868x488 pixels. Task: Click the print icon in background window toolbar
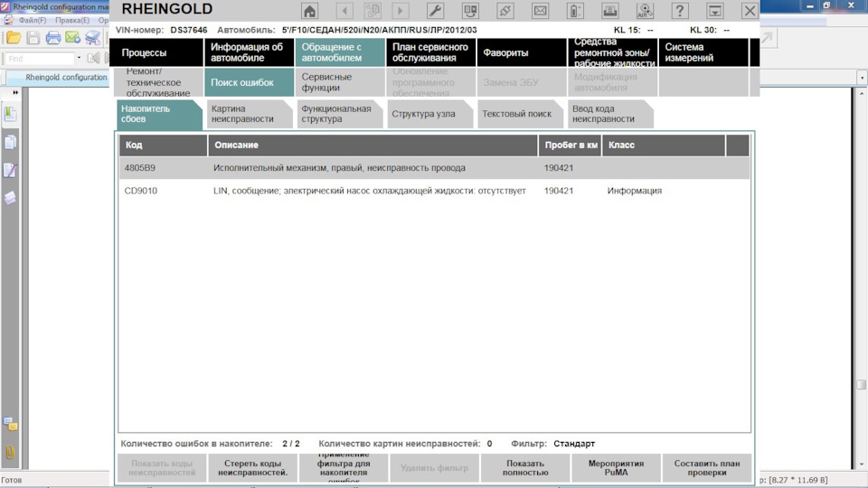53,38
